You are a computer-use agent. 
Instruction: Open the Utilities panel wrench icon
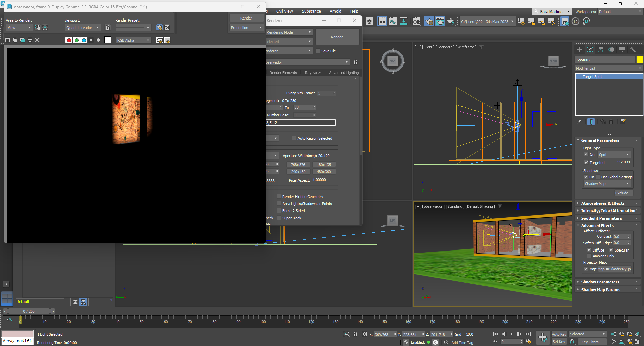pos(633,50)
